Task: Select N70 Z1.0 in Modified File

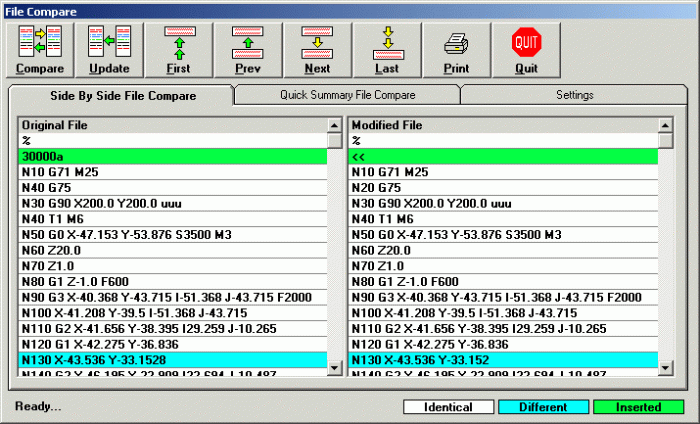Action: [x=503, y=266]
